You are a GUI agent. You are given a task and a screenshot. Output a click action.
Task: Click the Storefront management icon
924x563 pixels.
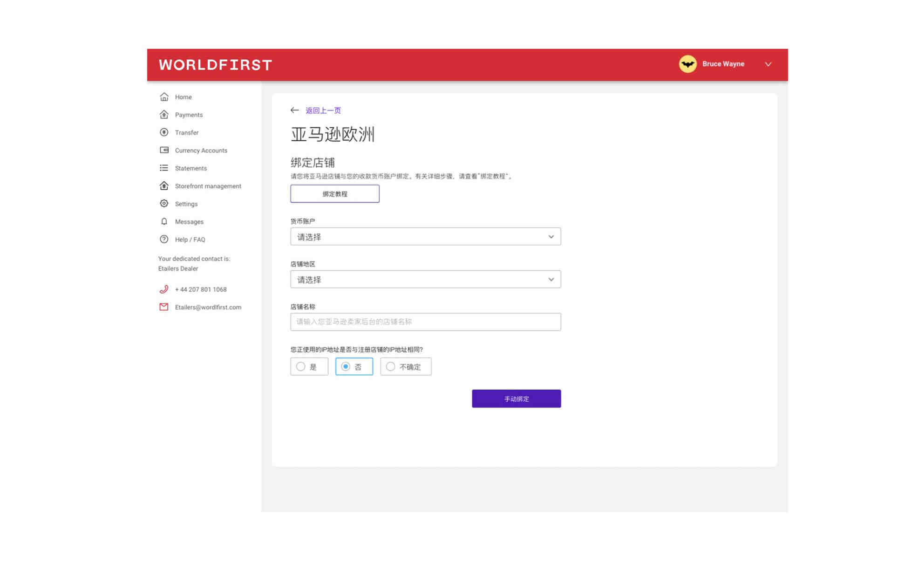164,185
